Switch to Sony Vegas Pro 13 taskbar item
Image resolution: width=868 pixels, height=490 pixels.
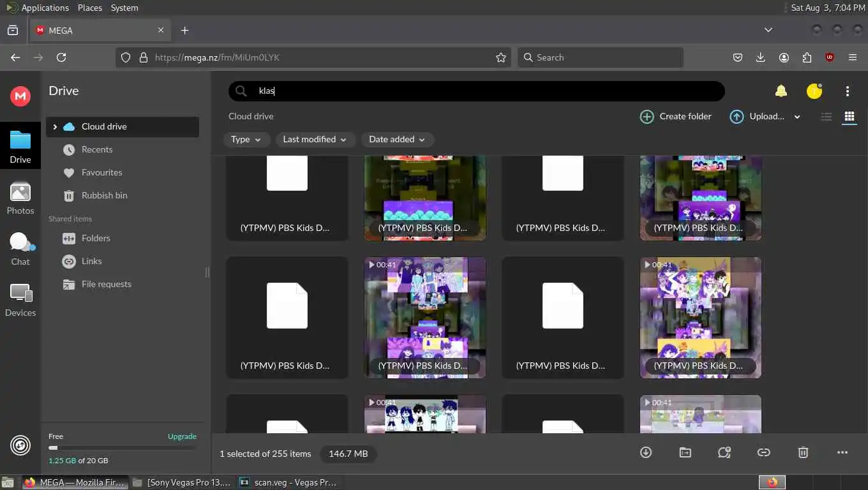tap(183, 482)
